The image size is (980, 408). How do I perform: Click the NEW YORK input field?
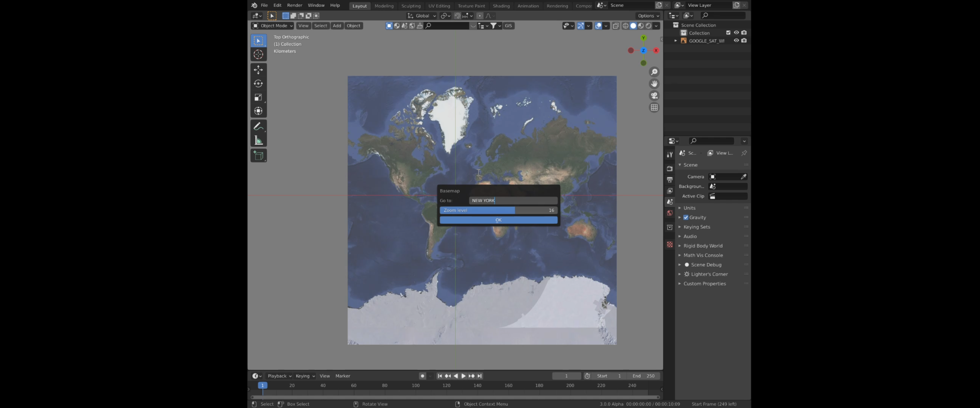tap(512, 200)
